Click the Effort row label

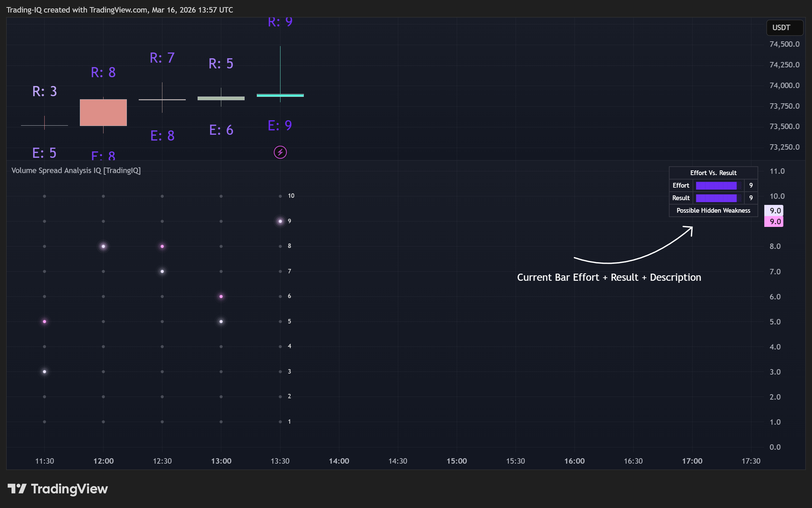pyautogui.click(x=681, y=185)
